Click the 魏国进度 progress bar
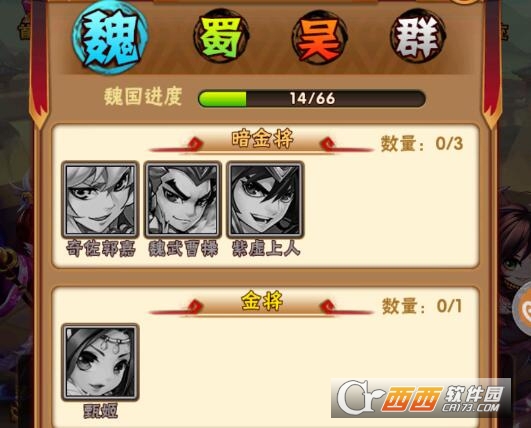 coord(312,99)
